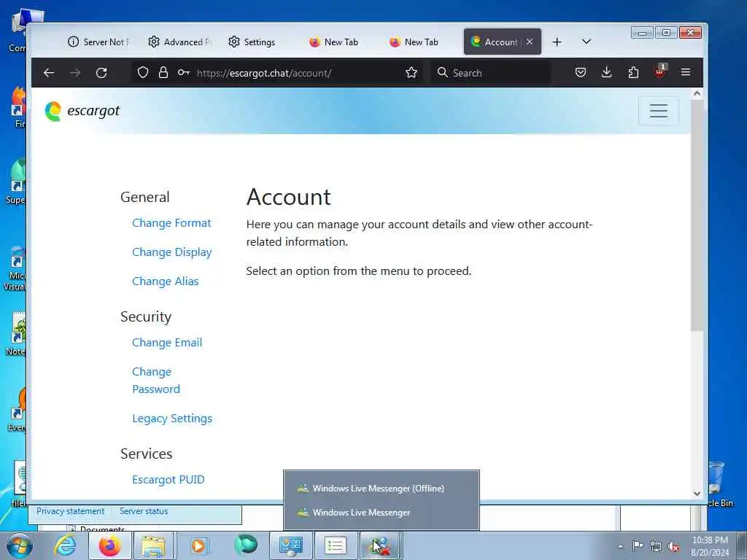Toggle the escargot site navigation menu button
Viewport: 747px width, 560px height.
coord(659,111)
